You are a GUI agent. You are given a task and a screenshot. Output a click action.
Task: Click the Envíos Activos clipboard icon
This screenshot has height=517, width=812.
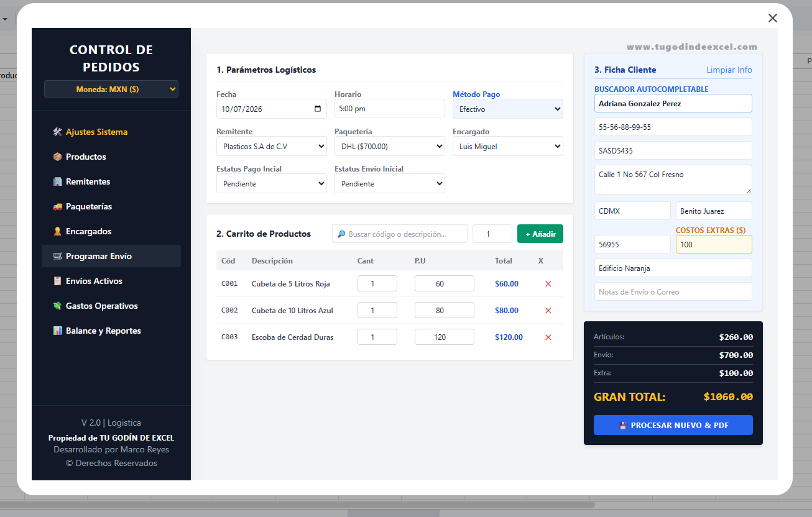57,281
